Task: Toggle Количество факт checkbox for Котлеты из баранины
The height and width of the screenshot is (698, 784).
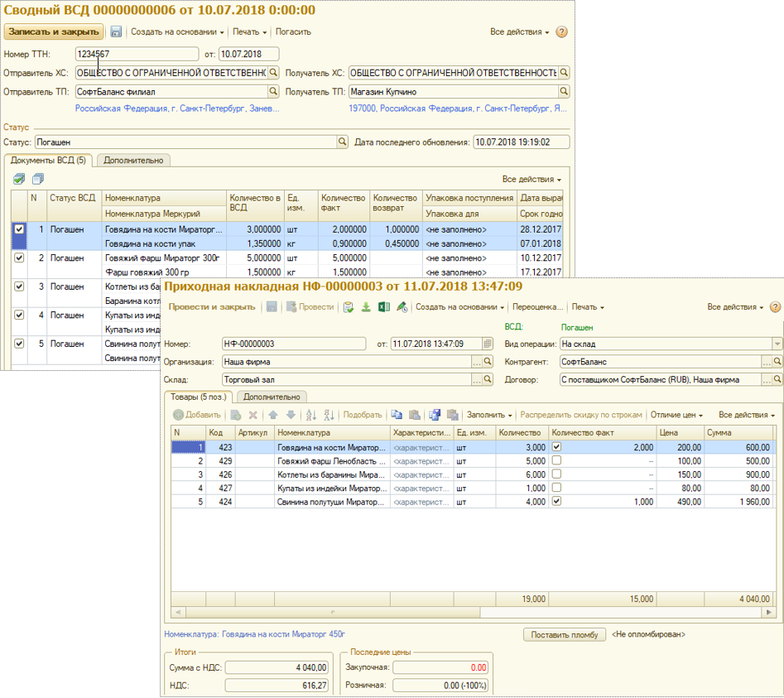Action: click(x=556, y=474)
